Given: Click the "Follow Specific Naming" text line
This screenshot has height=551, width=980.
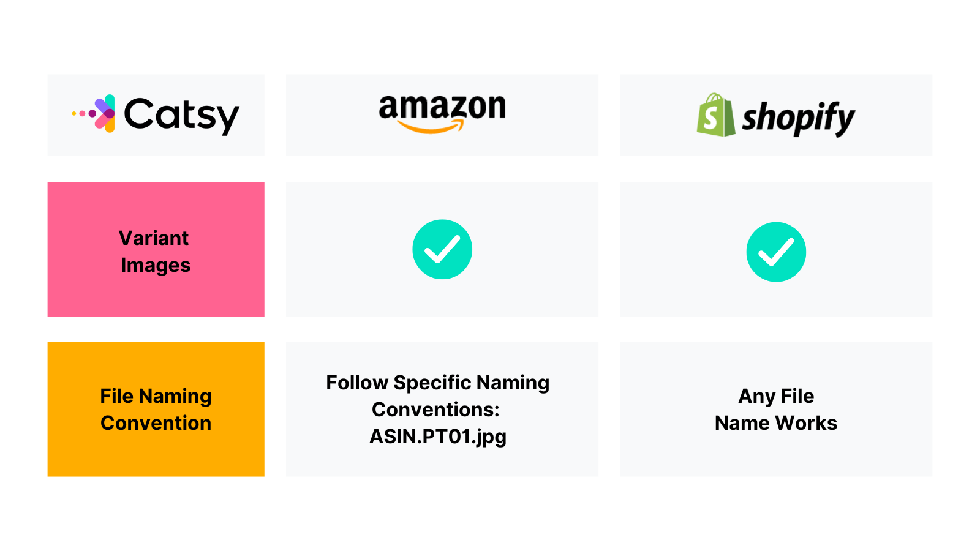Looking at the screenshot, I should point(437,383).
